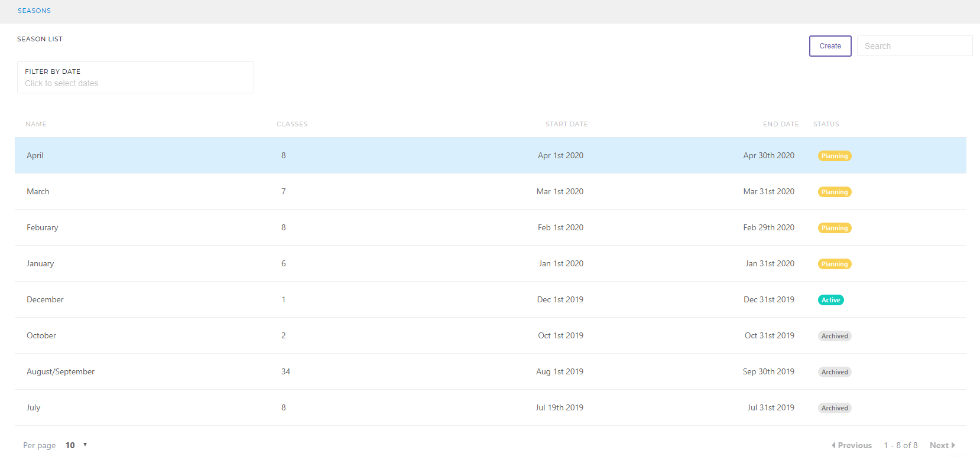Screen dimensions: 980x457
Task: Open the August/September season row
Action: pos(491,371)
